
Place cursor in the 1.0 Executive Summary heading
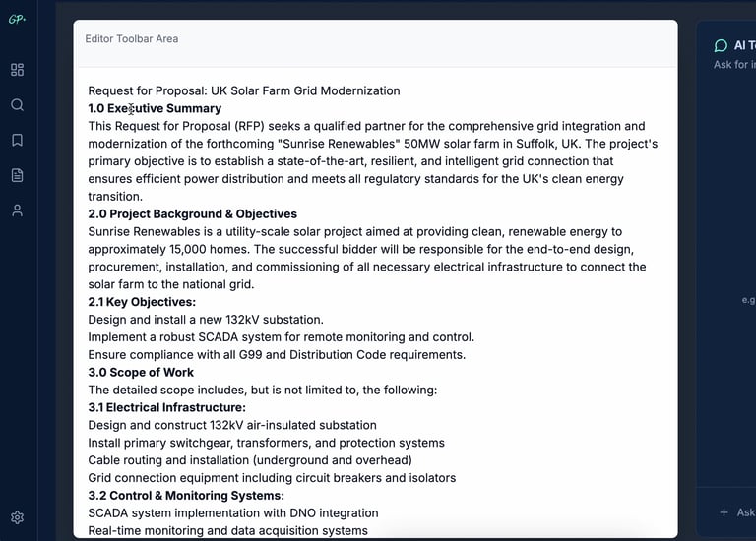pyautogui.click(x=155, y=108)
